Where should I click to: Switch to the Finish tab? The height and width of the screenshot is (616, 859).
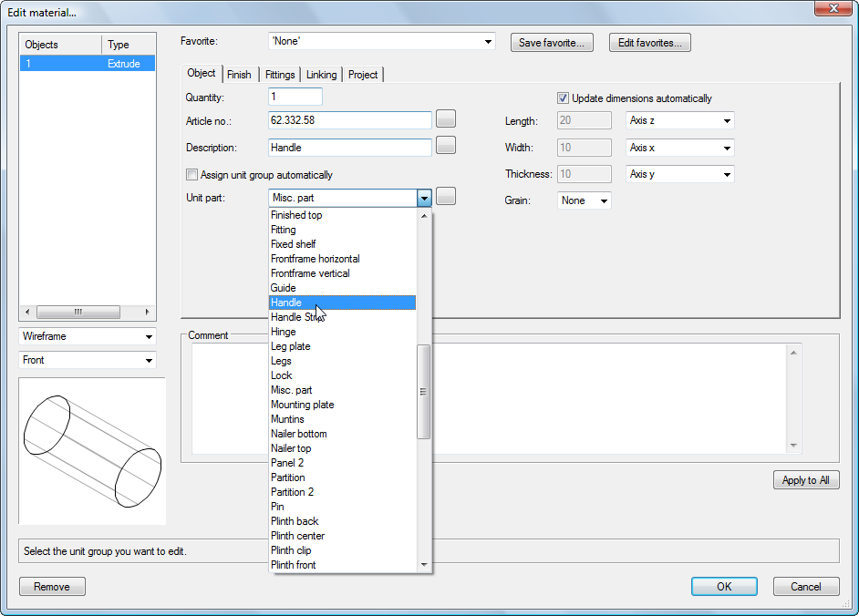pyautogui.click(x=239, y=75)
